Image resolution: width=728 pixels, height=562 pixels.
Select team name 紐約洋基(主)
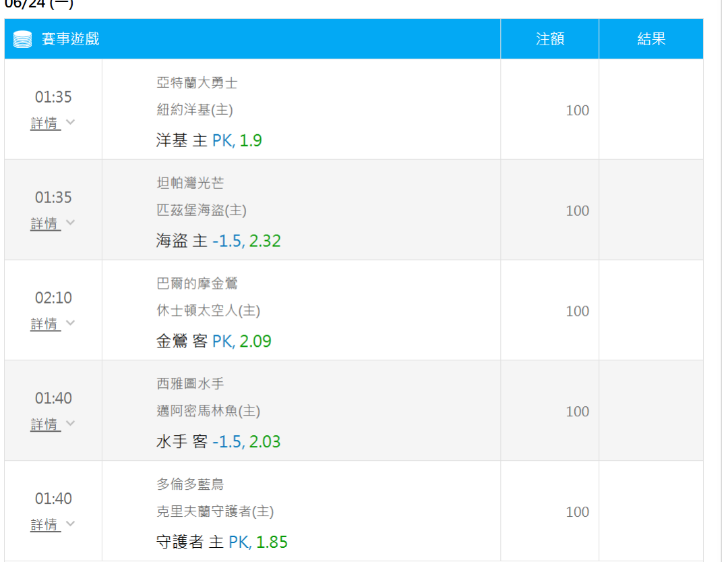[195, 110]
